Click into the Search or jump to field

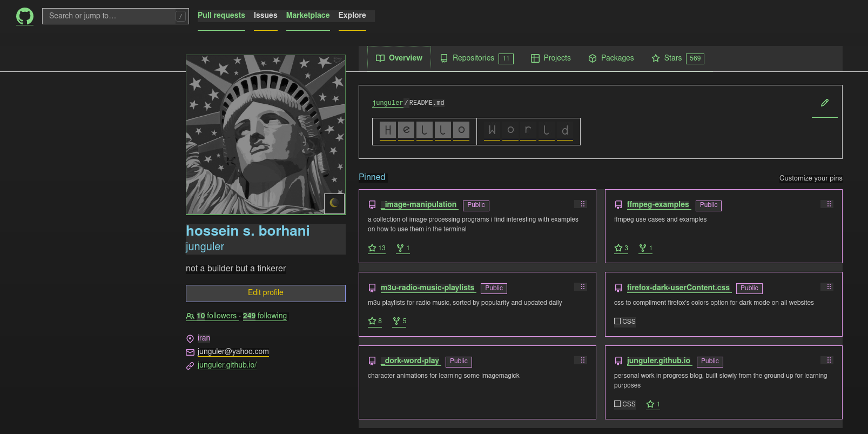click(116, 16)
